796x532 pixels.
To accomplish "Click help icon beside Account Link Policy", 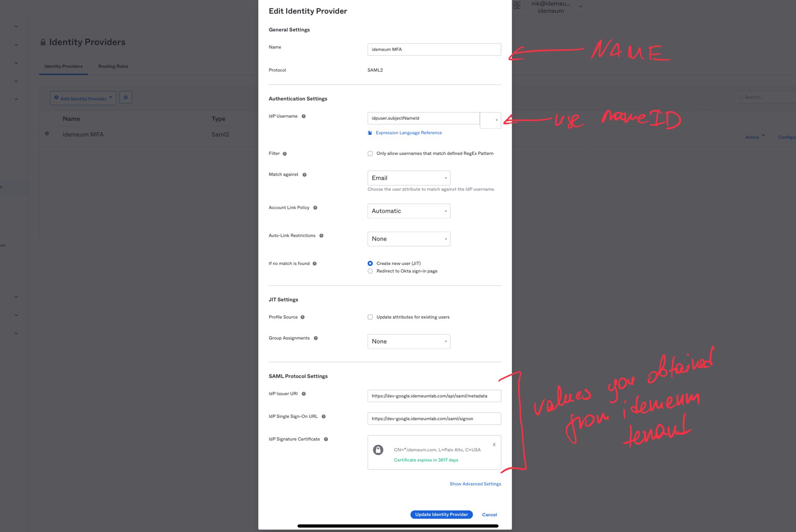I will 315,208.
